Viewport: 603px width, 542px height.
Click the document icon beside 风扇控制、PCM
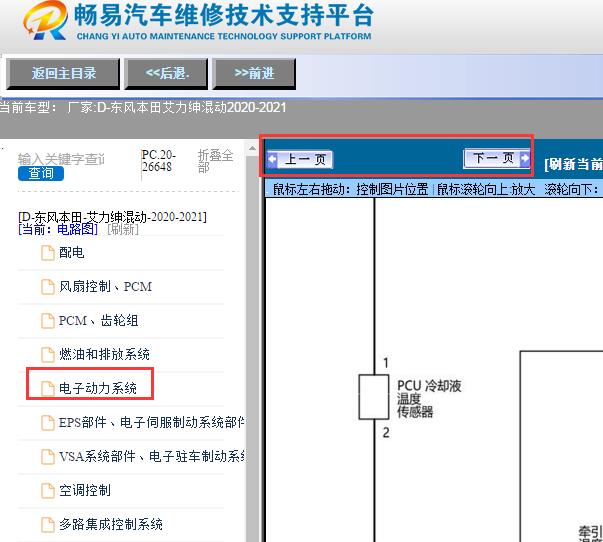pyautogui.click(x=48, y=287)
